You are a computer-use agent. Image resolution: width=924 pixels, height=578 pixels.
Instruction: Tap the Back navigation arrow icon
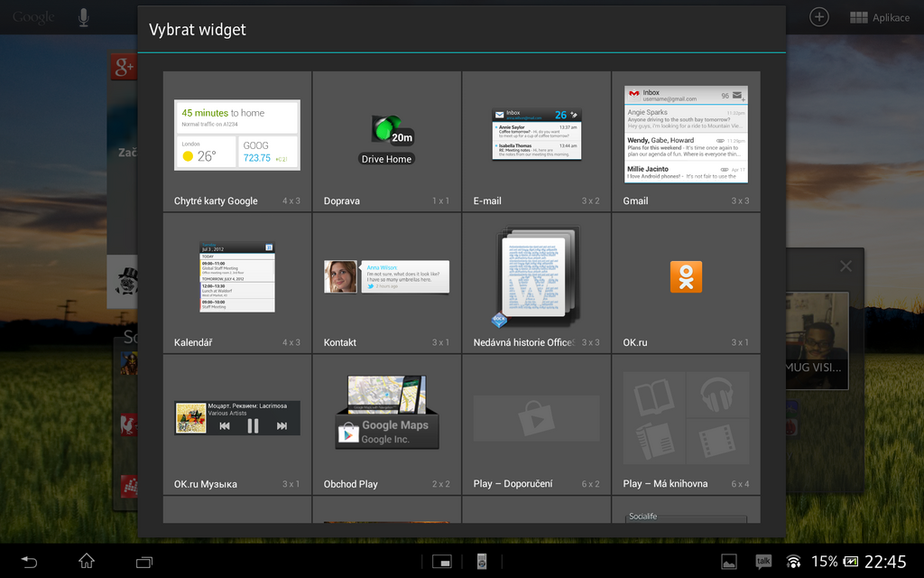[28, 561]
